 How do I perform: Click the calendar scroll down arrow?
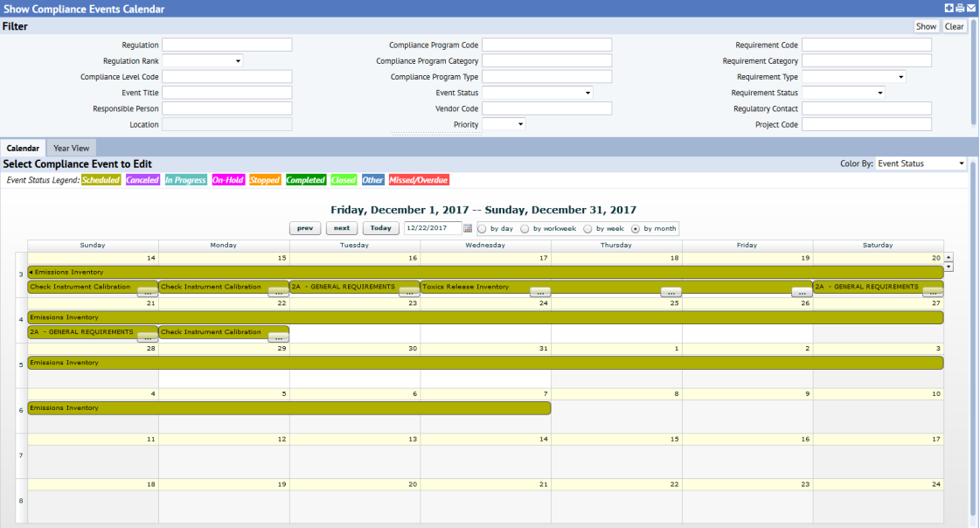tap(949, 267)
